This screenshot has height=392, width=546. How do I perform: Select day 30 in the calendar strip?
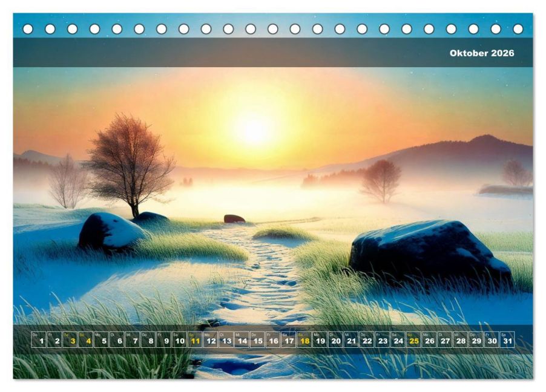[492, 339]
